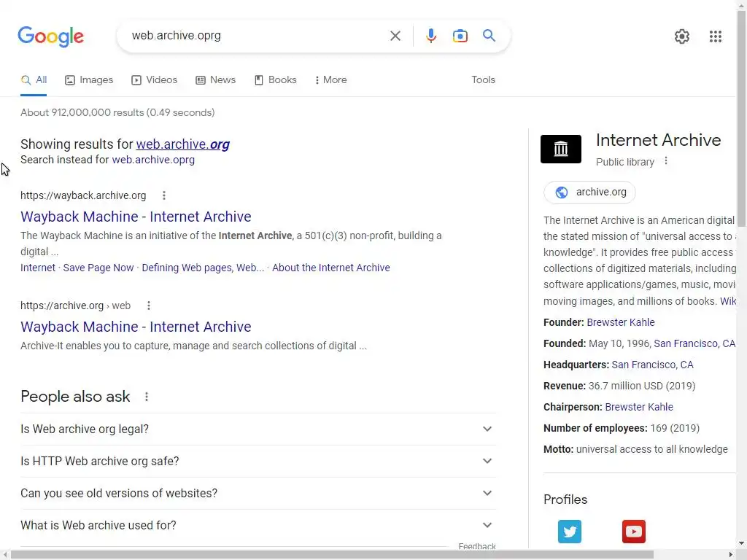747x560 pixels.
Task: Open second Wayback Machine result from archive.org › web
Action: [136, 327]
